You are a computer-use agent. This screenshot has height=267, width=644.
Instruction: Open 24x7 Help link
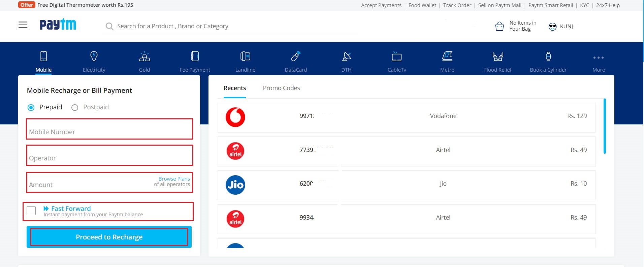click(x=608, y=5)
